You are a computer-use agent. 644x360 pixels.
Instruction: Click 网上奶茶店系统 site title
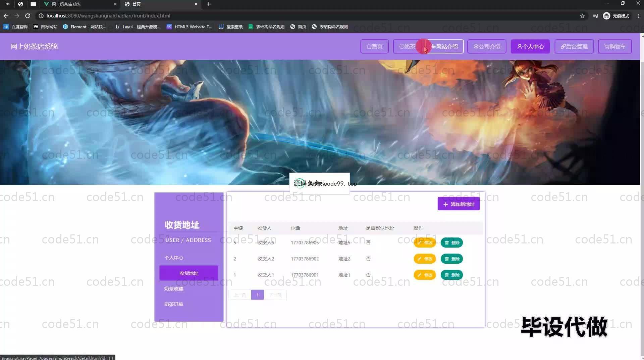(34, 46)
